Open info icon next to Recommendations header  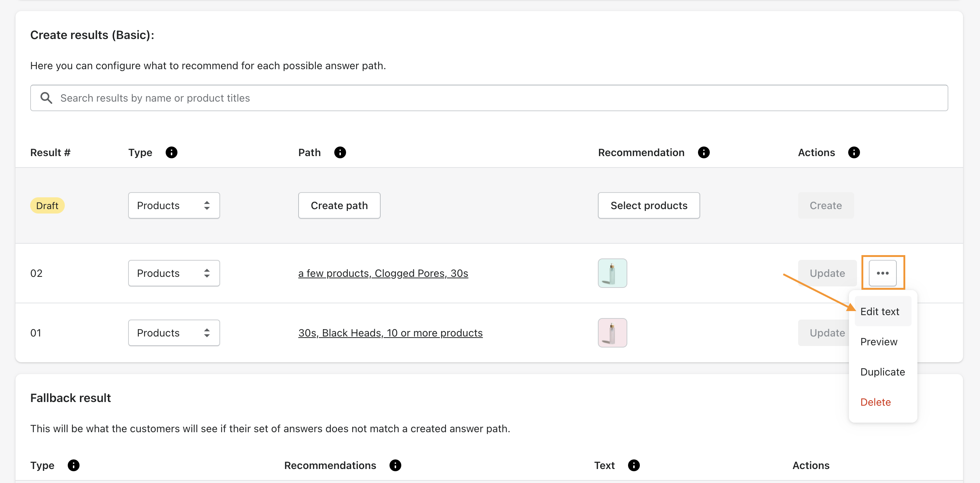click(395, 465)
